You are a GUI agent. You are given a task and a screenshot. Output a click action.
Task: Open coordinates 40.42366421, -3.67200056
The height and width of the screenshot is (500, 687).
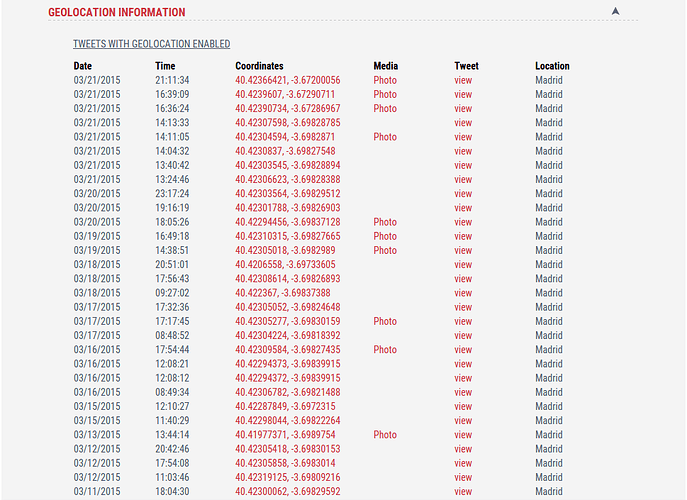[x=287, y=80]
